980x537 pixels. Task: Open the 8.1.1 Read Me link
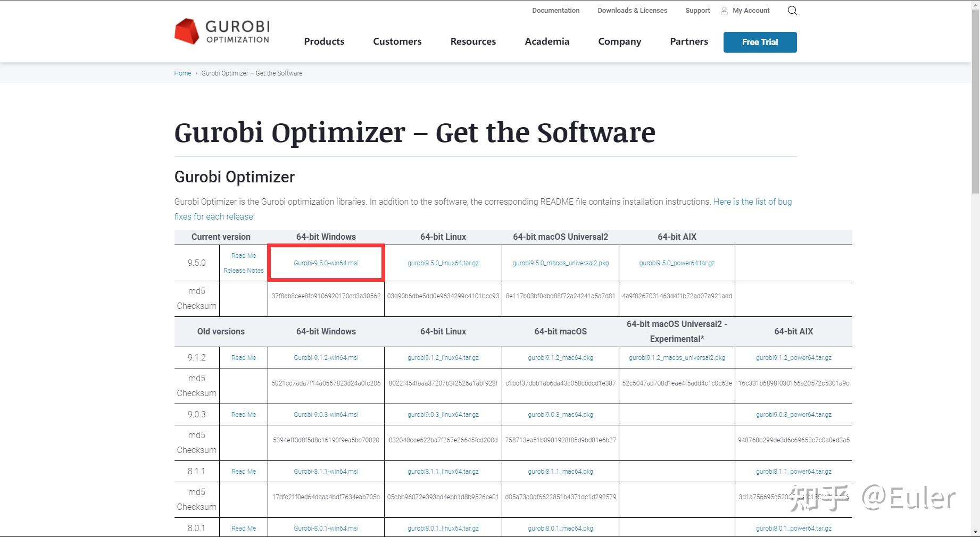point(244,472)
